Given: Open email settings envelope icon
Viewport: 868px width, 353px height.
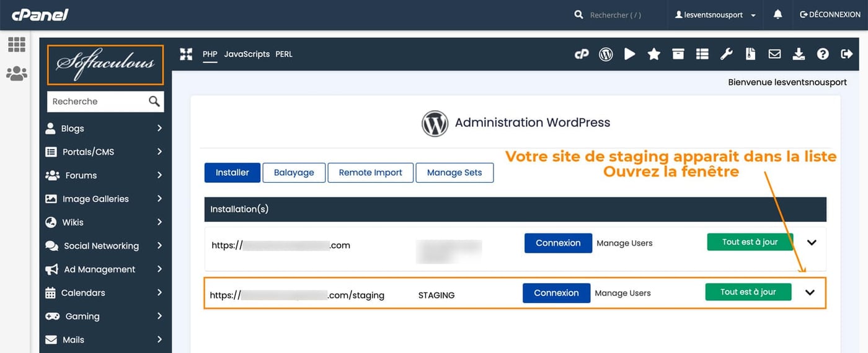Looking at the screenshot, I should click(774, 54).
